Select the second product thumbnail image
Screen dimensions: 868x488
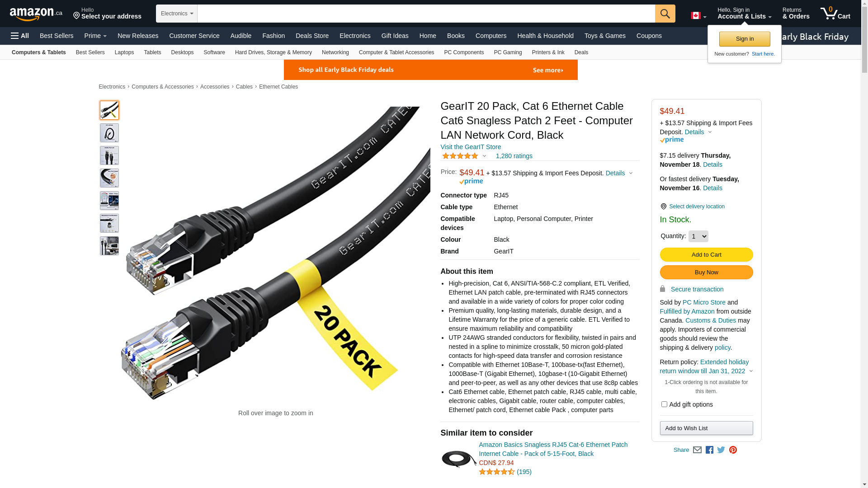[109, 133]
